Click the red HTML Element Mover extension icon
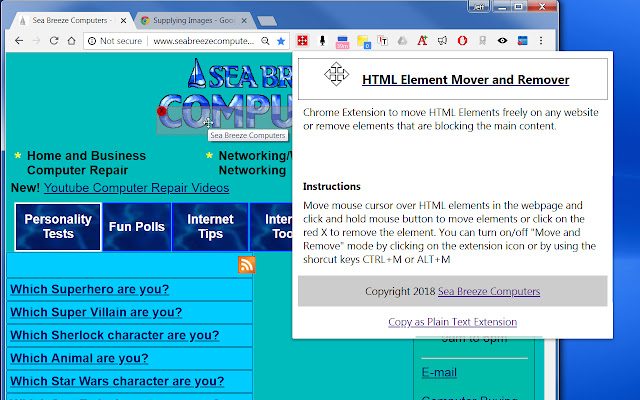The width and height of the screenshot is (640, 400). (302, 41)
